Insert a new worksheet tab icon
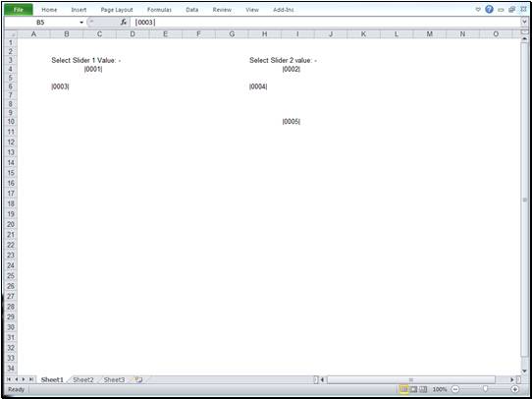532x399 pixels. tap(138, 379)
